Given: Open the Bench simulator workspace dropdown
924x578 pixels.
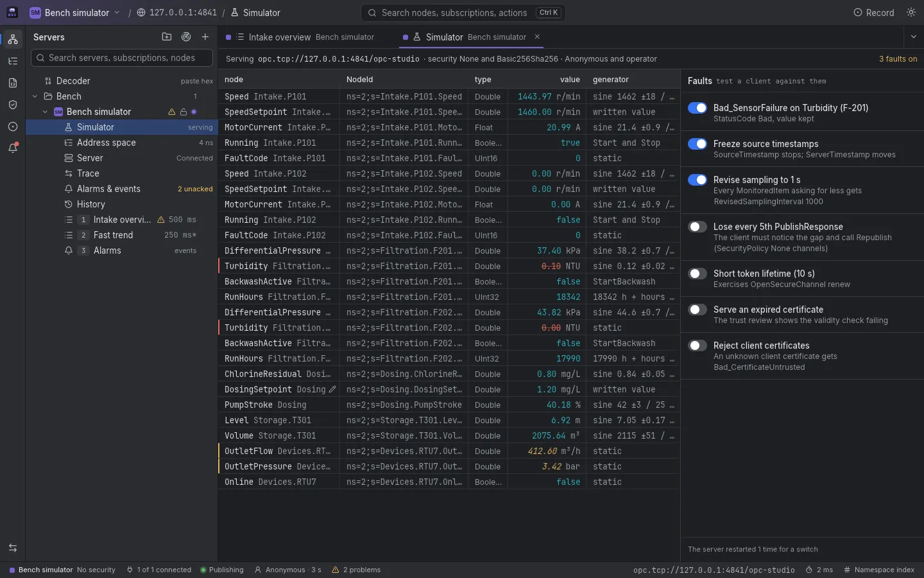Looking at the screenshot, I should click(x=74, y=12).
